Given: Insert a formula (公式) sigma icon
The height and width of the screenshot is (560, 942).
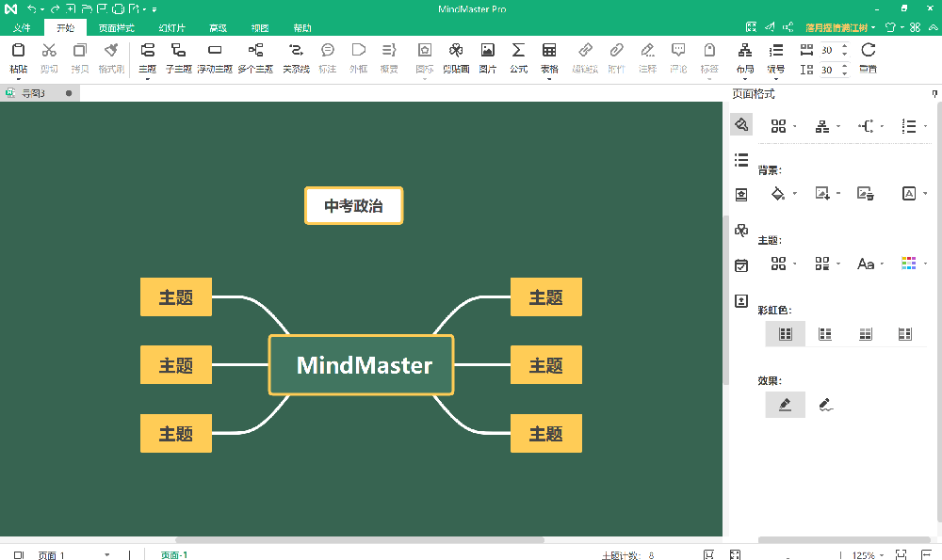Looking at the screenshot, I should (518, 51).
